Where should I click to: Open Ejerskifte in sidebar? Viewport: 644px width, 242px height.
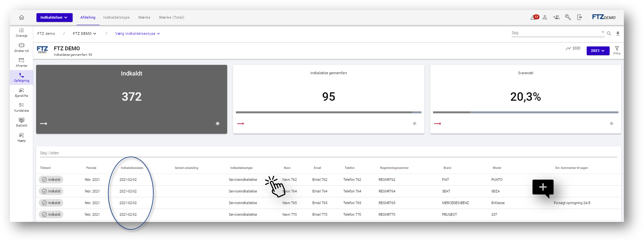22,92
